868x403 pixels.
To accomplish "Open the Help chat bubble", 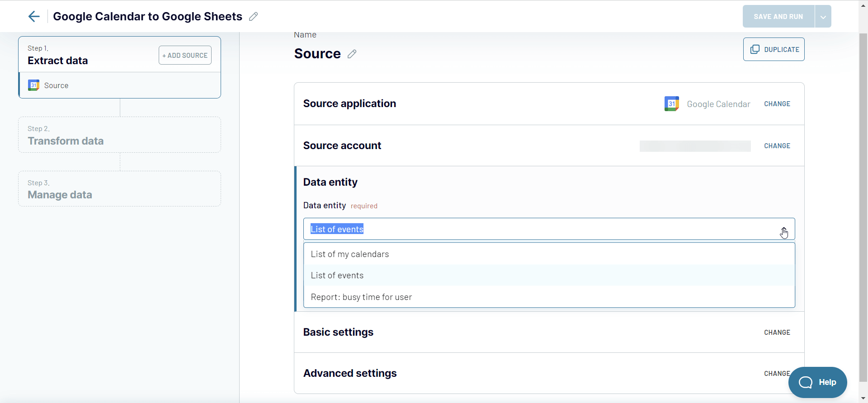I will coord(817,382).
